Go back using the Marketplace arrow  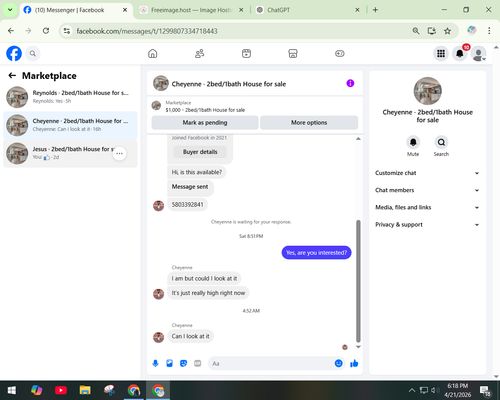pos(12,76)
